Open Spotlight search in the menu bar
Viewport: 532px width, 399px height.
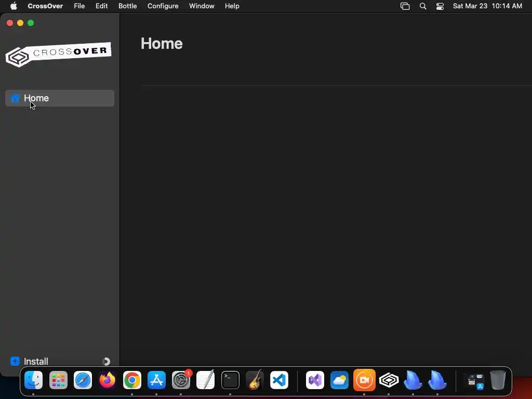[423, 6]
